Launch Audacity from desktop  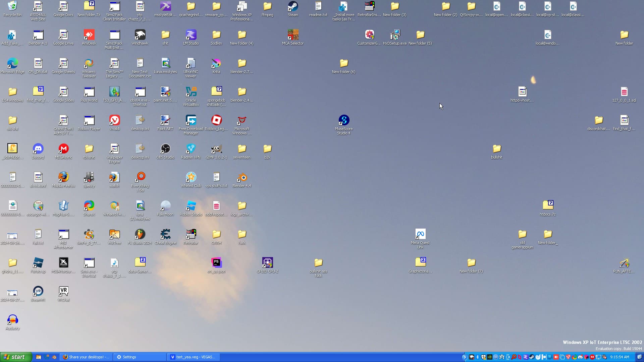click(x=12, y=322)
